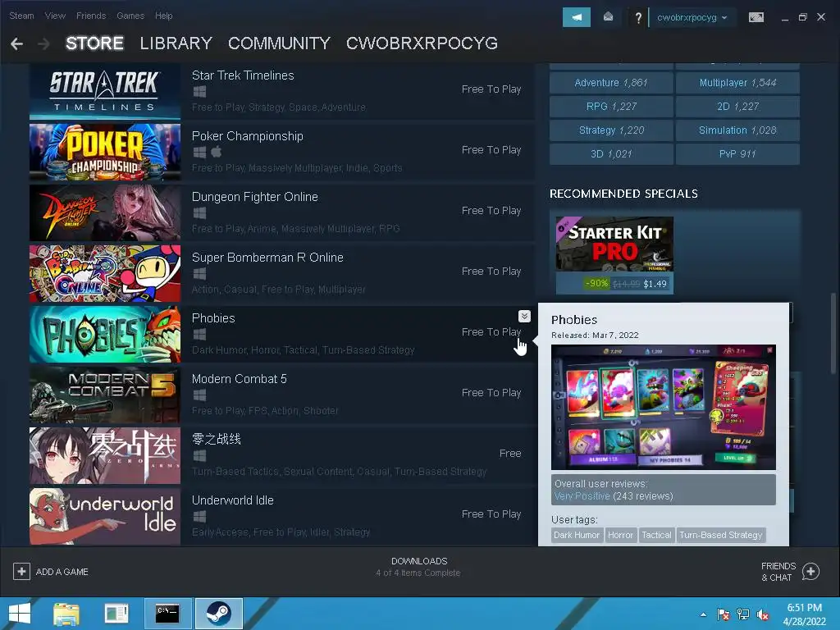840x630 pixels.
Task: Go to the LIBRARY tab
Action: 176,43
